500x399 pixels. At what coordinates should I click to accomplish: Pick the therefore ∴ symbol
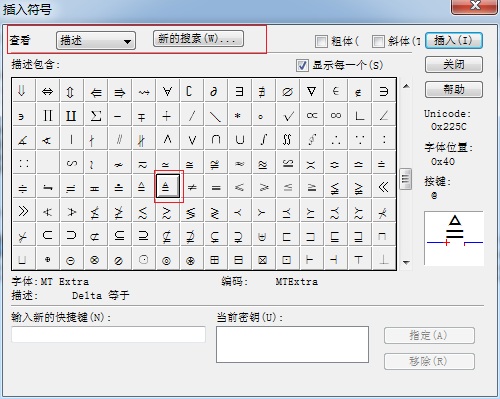(335, 139)
